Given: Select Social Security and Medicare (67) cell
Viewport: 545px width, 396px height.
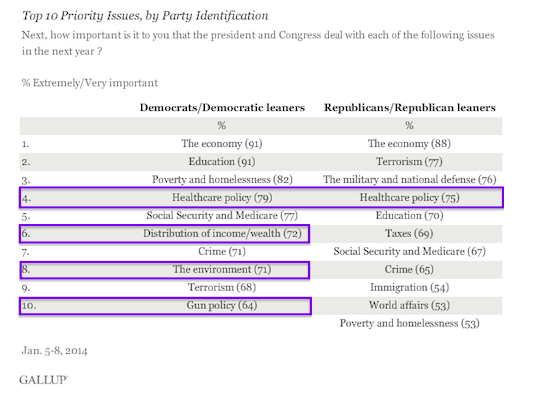Looking at the screenshot, I should (x=409, y=251).
